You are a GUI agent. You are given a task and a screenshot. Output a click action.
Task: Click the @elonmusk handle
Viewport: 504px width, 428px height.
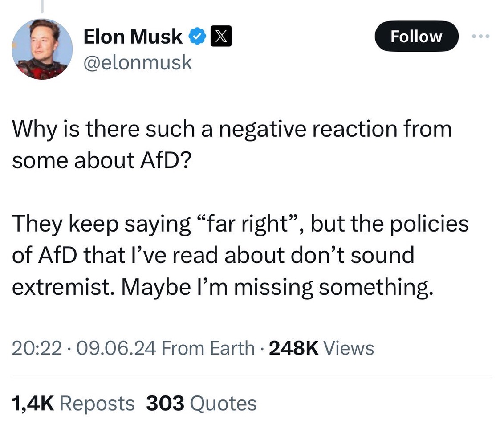[138, 62]
